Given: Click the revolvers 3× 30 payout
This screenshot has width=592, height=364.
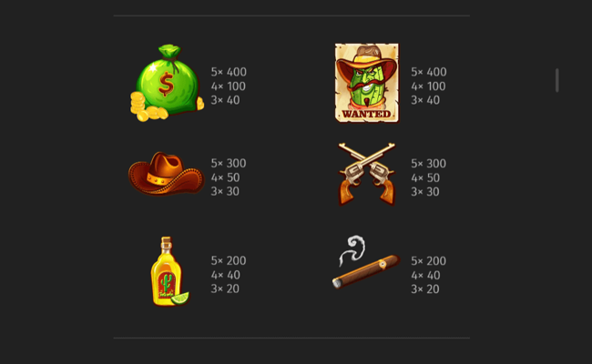Looking at the screenshot, I should coord(425,192).
